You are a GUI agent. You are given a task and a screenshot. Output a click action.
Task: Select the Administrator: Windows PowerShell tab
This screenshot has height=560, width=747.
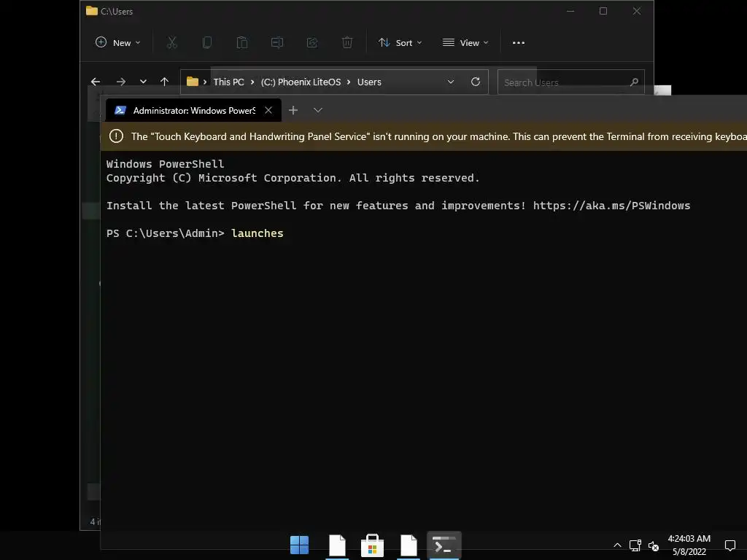(x=193, y=111)
